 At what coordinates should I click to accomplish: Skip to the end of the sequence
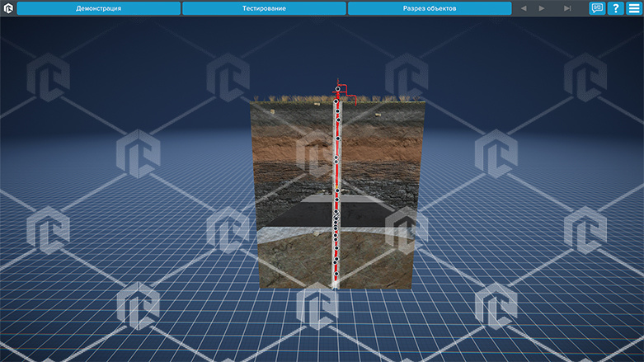tap(566, 8)
